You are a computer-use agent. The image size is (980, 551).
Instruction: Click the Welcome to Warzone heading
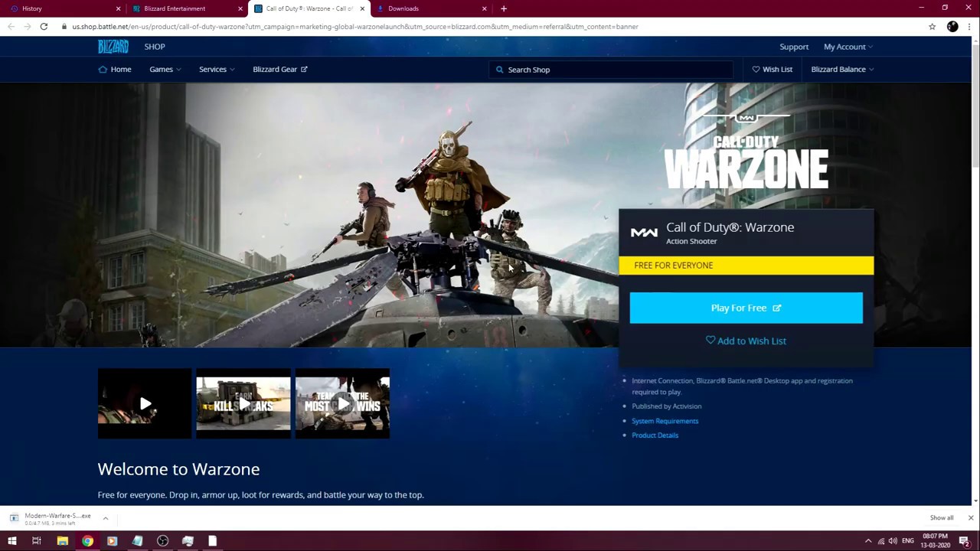click(x=178, y=469)
